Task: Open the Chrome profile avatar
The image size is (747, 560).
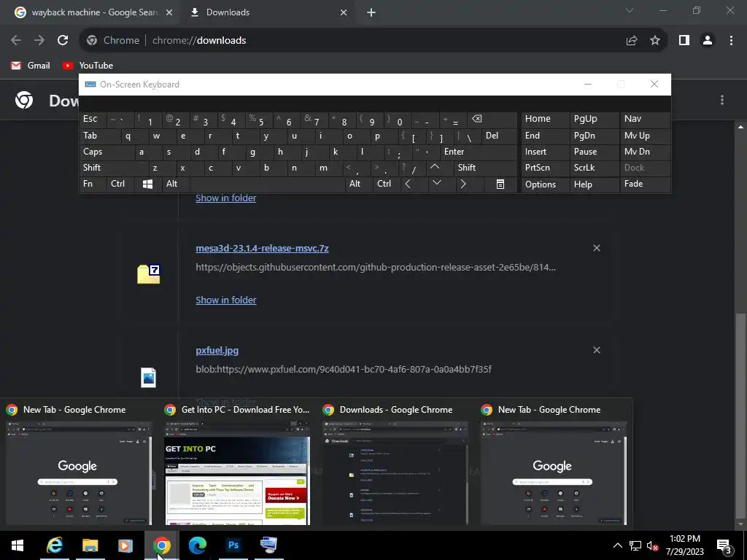Action: (x=708, y=41)
